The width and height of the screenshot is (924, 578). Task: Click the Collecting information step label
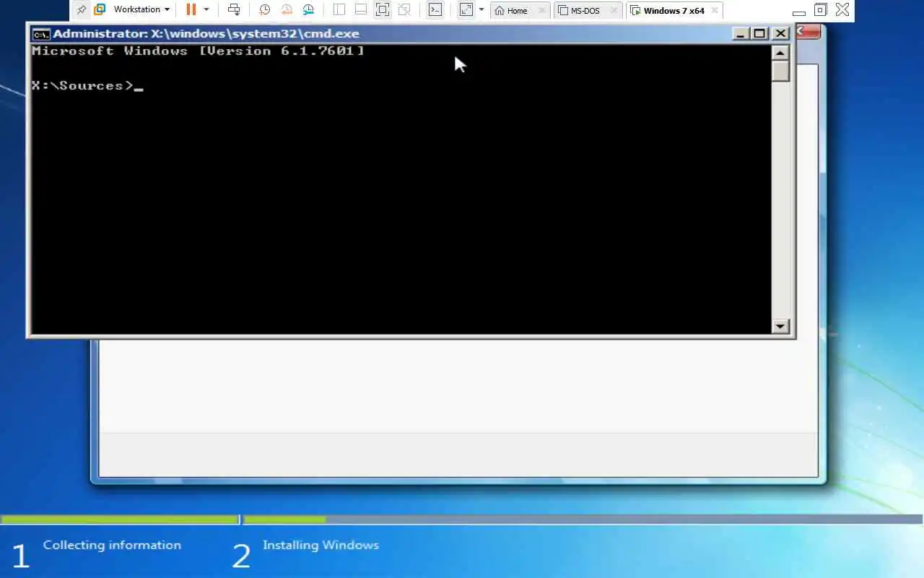coord(112,545)
